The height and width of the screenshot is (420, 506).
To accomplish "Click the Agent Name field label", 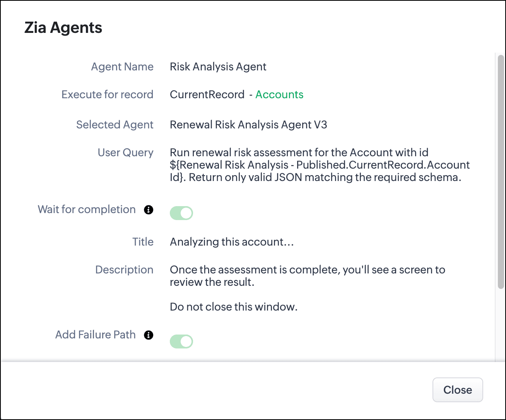I will (122, 67).
